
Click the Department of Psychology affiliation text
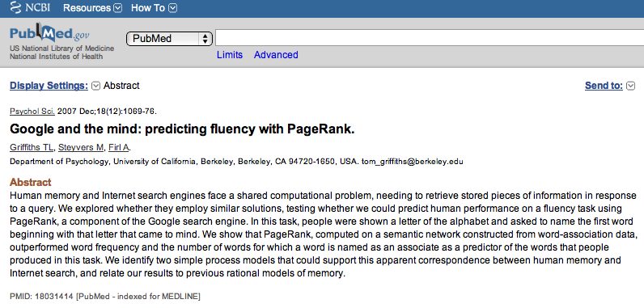tap(184, 162)
